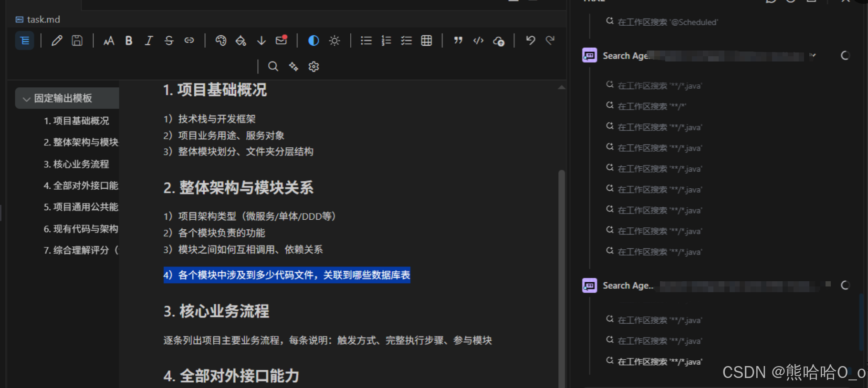Open the color palette icon
This screenshot has height=388, width=868.
(x=220, y=41)
